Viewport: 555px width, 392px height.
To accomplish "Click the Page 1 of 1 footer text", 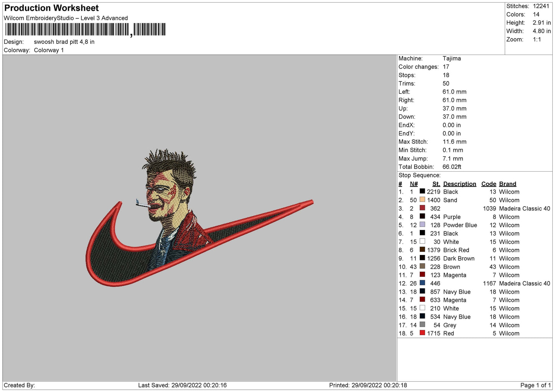I will 535,385.
